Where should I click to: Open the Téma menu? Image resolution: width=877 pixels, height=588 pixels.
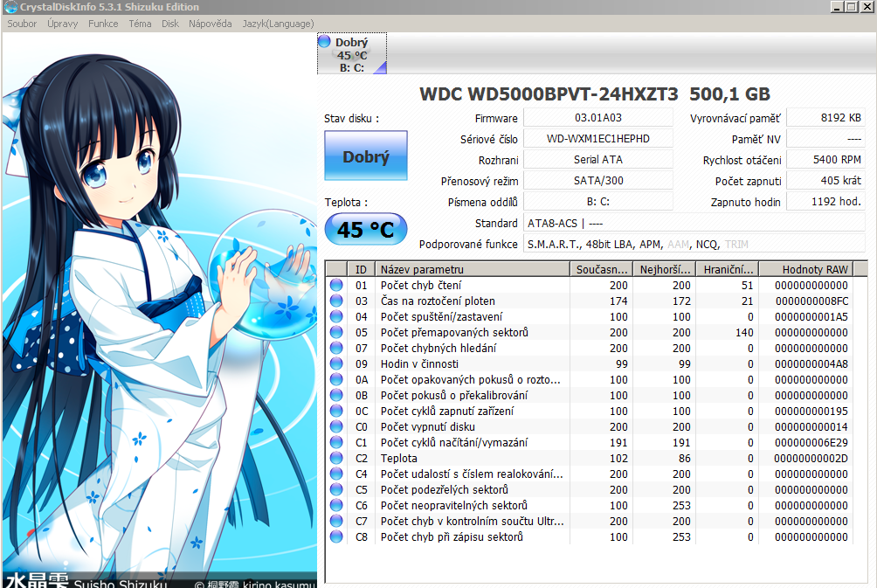pyautogui.click(x=140, y=24)
